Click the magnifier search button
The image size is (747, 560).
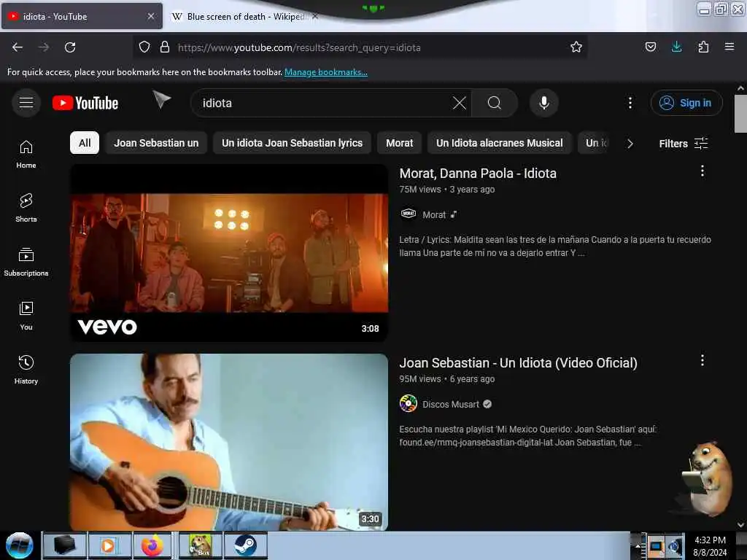tap(495, 103)
